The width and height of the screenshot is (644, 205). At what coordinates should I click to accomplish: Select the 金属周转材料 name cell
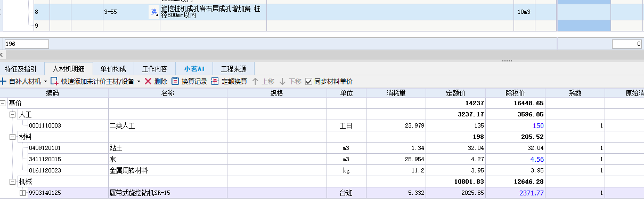(x=168, y=170)
